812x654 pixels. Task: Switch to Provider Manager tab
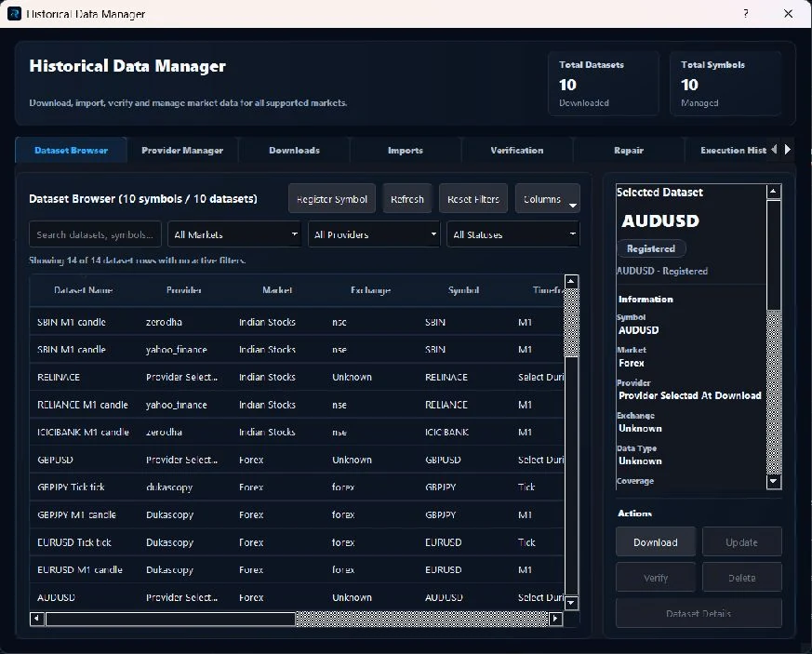tap(182, 150)
